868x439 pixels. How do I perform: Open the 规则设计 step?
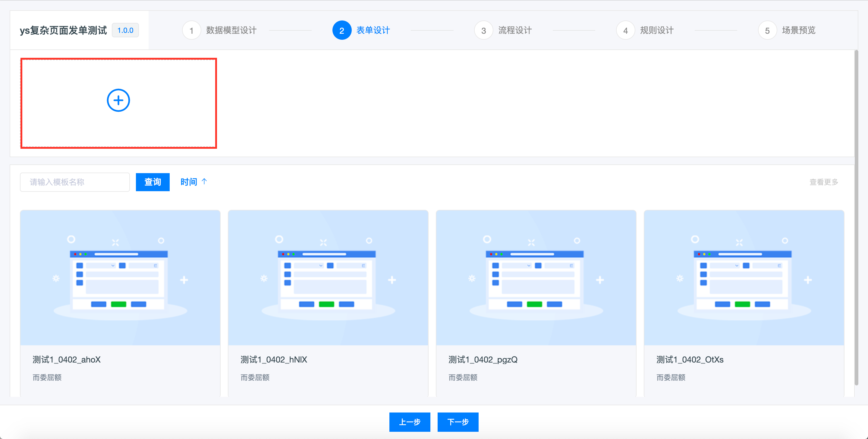pyautogui.click(x=657, y=30)
